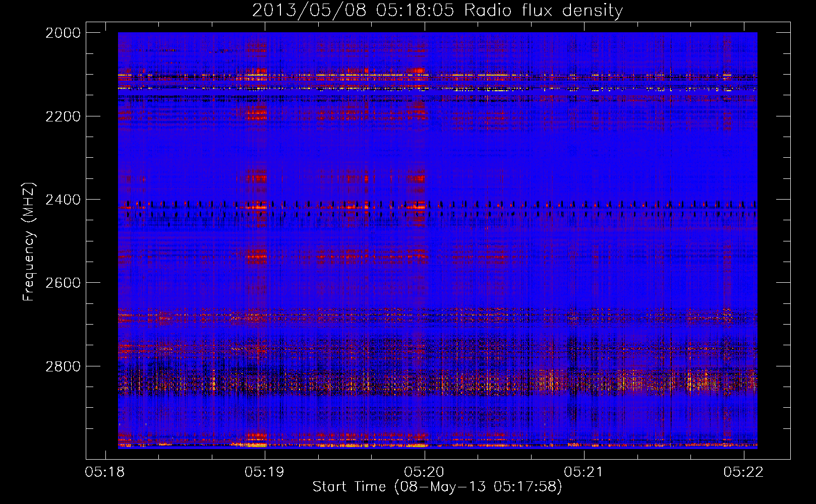The width and height of the screenshot is (816, 504).
Task: Select the 'Frequency (MHZ)' y-axis label
Action: (x=29, y=241)
